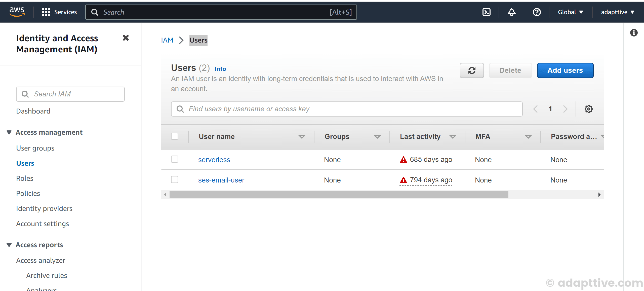This screenshot has height=291, width=644.
Task: Click the refresh users button
Action: [x=472, y=70]
